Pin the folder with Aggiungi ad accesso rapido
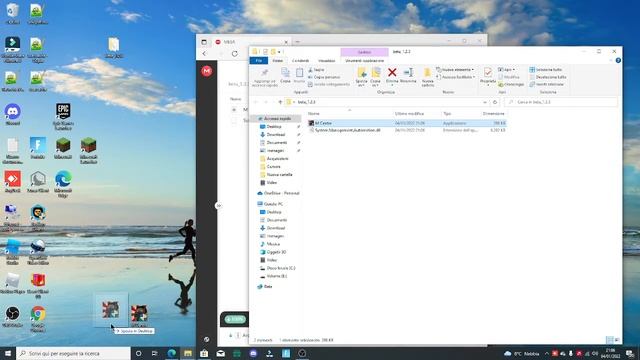The height and width of the screenshot is (360, 640). coord(264,77)
